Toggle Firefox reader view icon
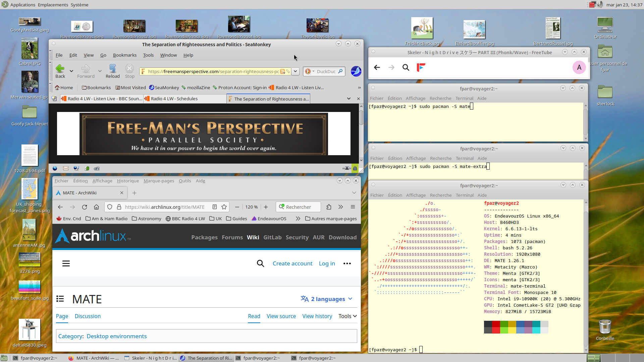The height and width of the screenshot is (362, 644). pos(215,207)
